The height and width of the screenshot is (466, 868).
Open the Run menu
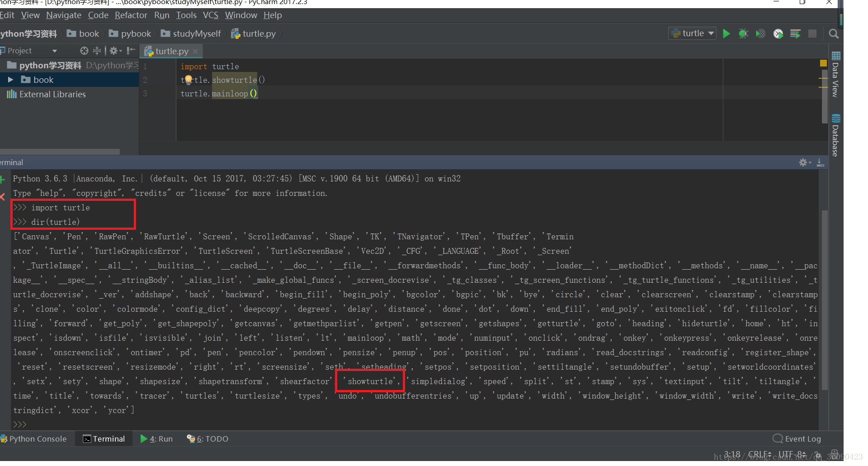click(x=162, y=15)
